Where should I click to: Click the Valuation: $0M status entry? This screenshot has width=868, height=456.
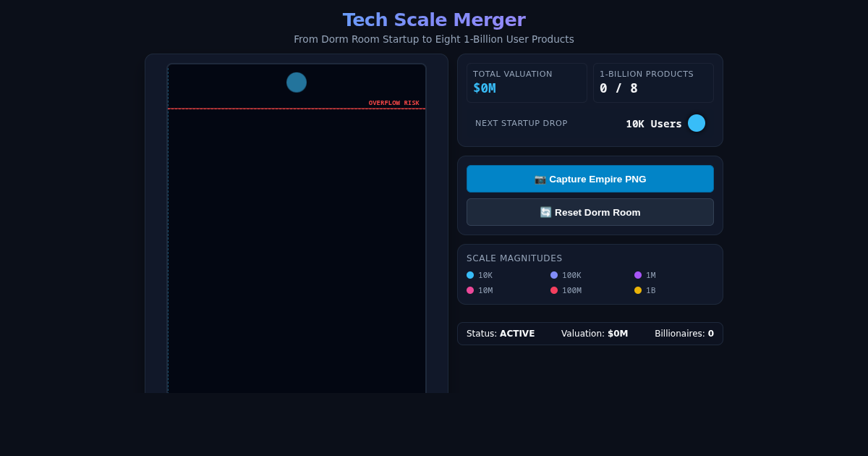coord(595,334)
